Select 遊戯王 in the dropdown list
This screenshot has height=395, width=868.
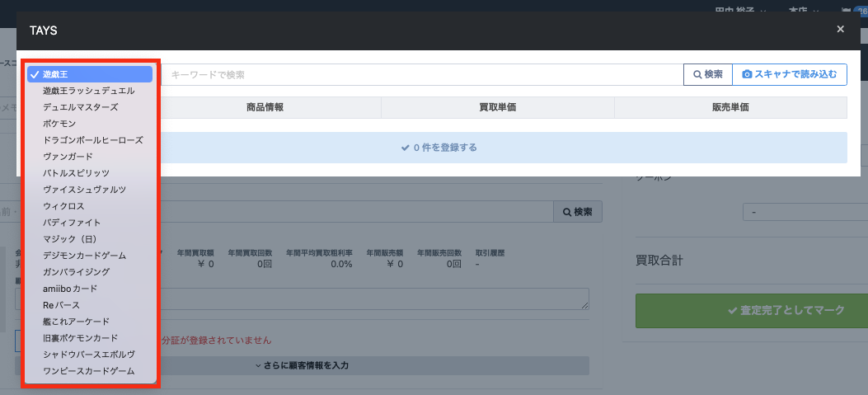90,74
